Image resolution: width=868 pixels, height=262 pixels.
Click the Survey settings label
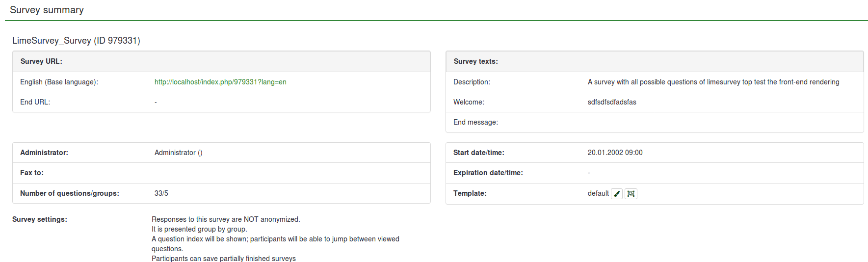pos(39,219)
